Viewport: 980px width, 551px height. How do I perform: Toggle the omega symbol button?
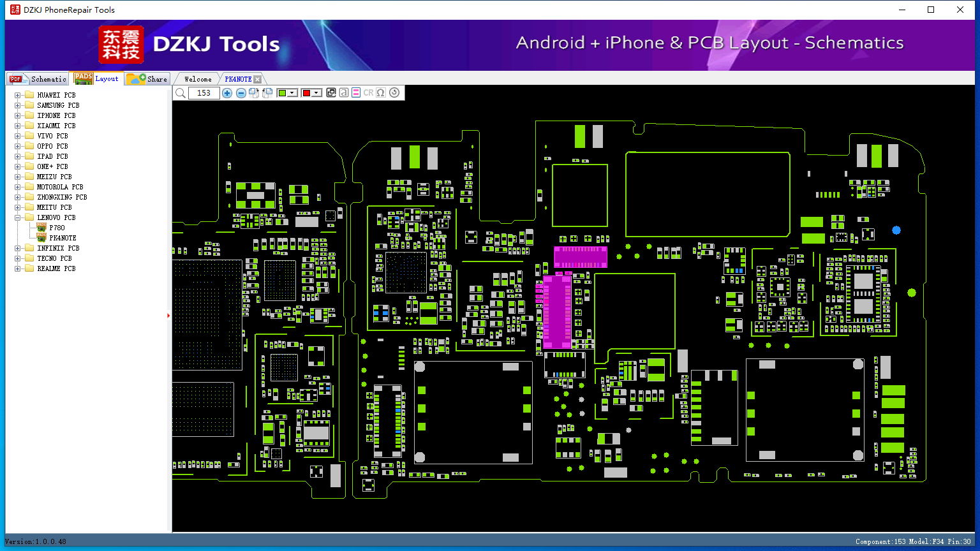381,93
